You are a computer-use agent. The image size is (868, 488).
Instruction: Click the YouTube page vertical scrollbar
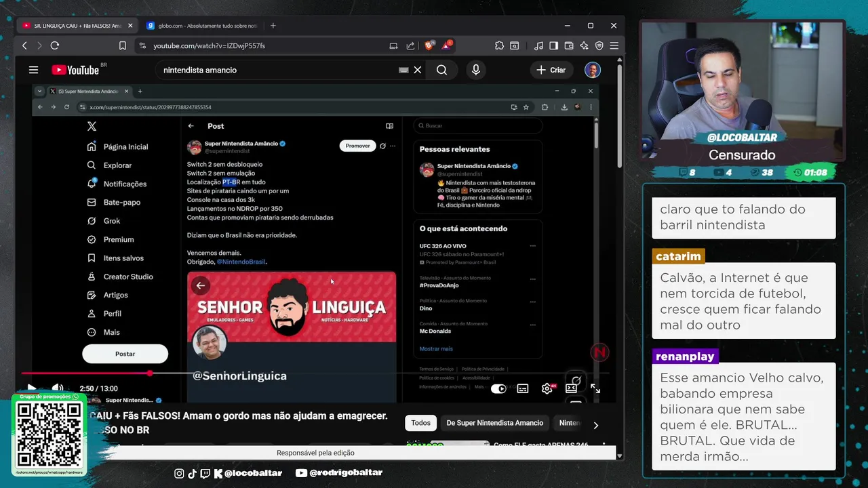click(620, 115)
